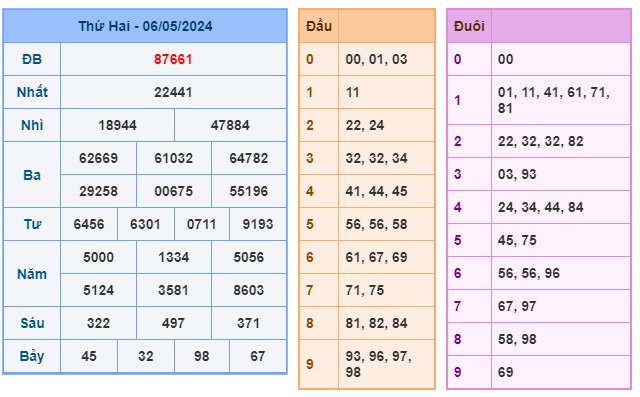
Task: Click sixth prize number 497
Action: (173, 324)
